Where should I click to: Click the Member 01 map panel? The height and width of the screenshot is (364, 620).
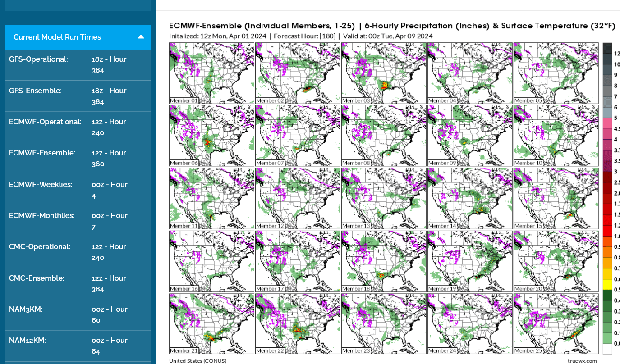[211, 73]
